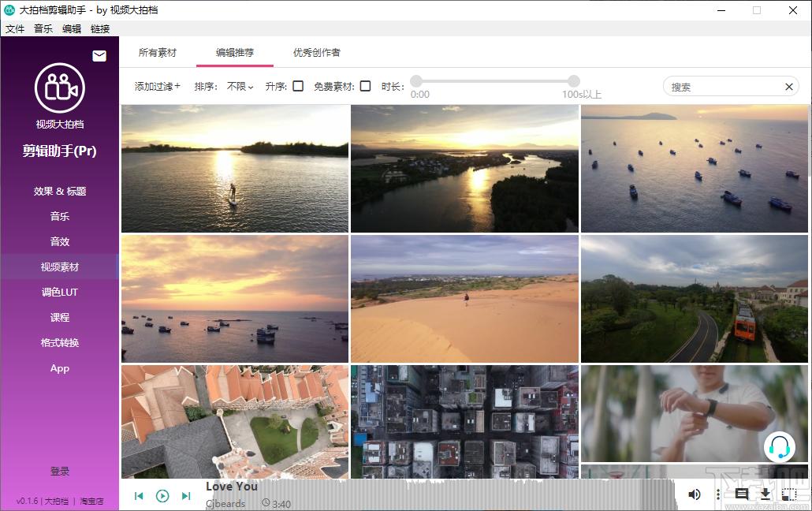Image resolution: width=812 pixels, height=511 pixels.
Task: Click the 登录 login link
Action: click(60, 471)
